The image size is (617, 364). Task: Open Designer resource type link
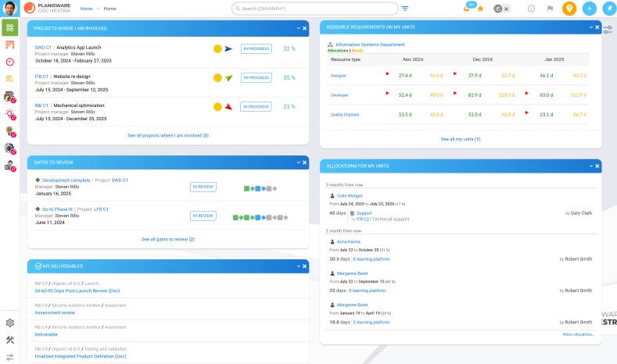coord(339,76)
